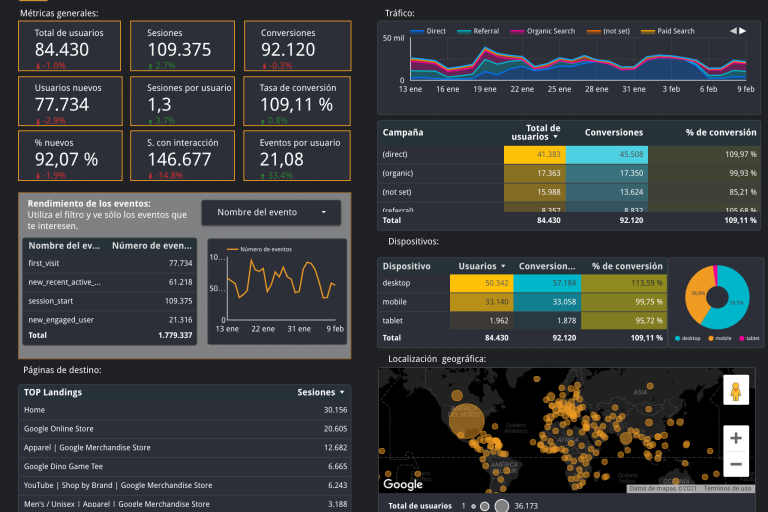Toggle Direct series in traffic legend
768x512 pixels.
point(429,31)
